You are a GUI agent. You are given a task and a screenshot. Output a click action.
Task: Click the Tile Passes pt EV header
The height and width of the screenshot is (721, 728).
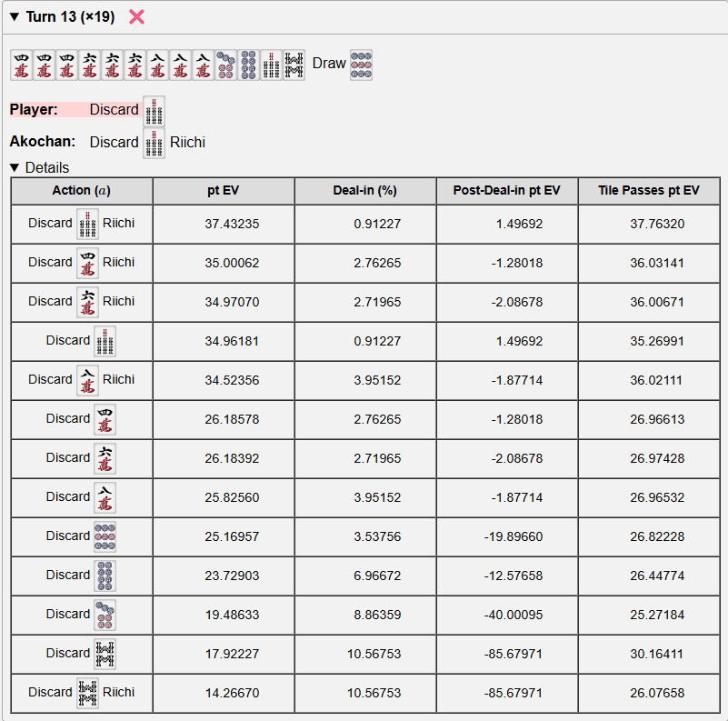(x=649, y=191)
